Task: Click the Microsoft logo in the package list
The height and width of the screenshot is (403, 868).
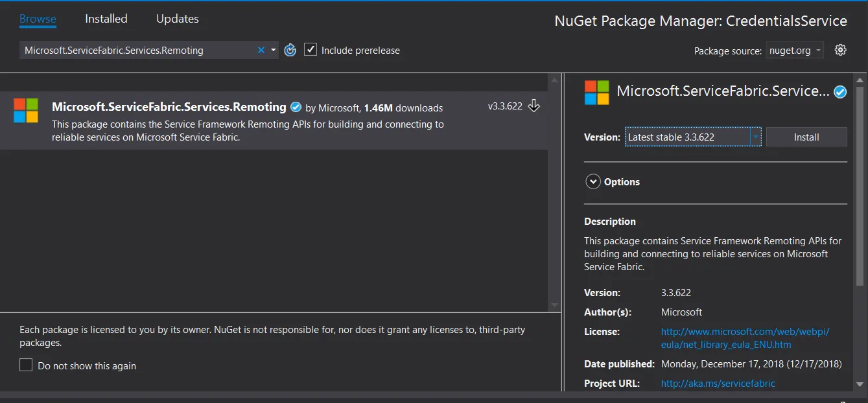Action: pos(26,111)
